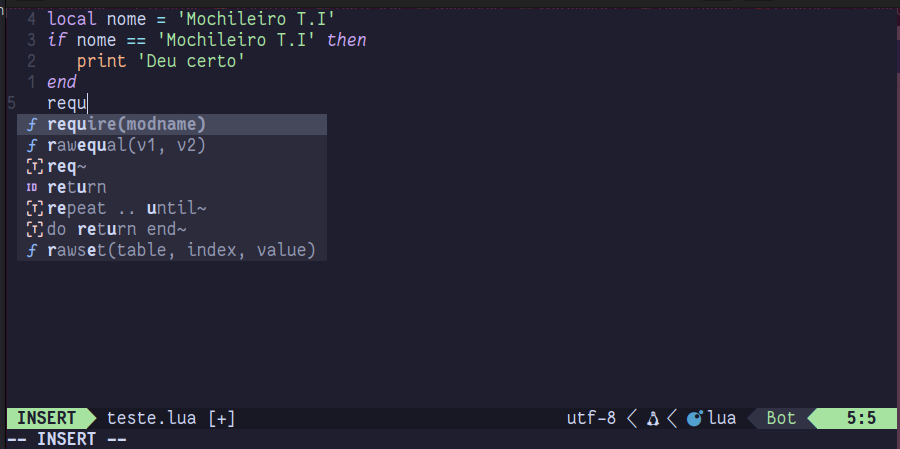Click the snippet icon beside req~
The width and height of the screenshot is (900, 449).
(33, 166)
